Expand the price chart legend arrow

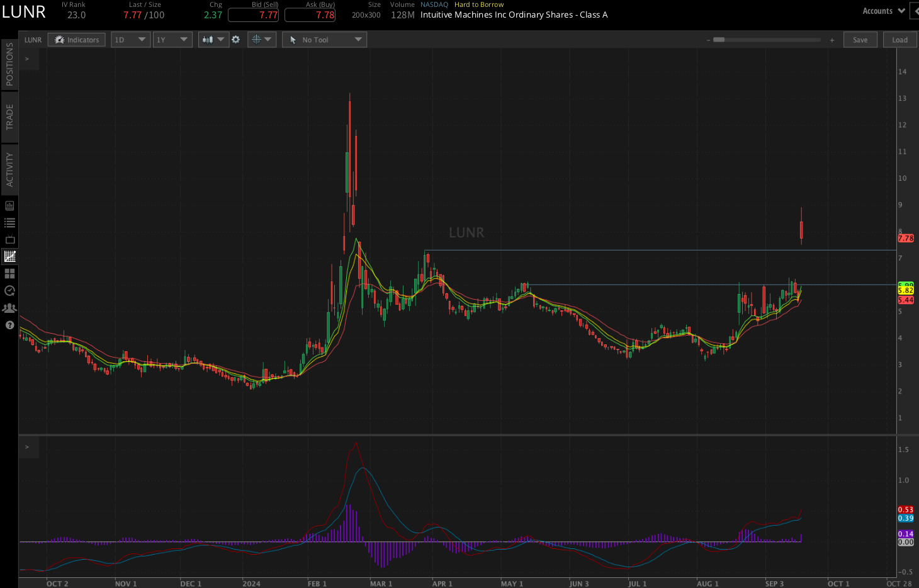pos(27,59)
